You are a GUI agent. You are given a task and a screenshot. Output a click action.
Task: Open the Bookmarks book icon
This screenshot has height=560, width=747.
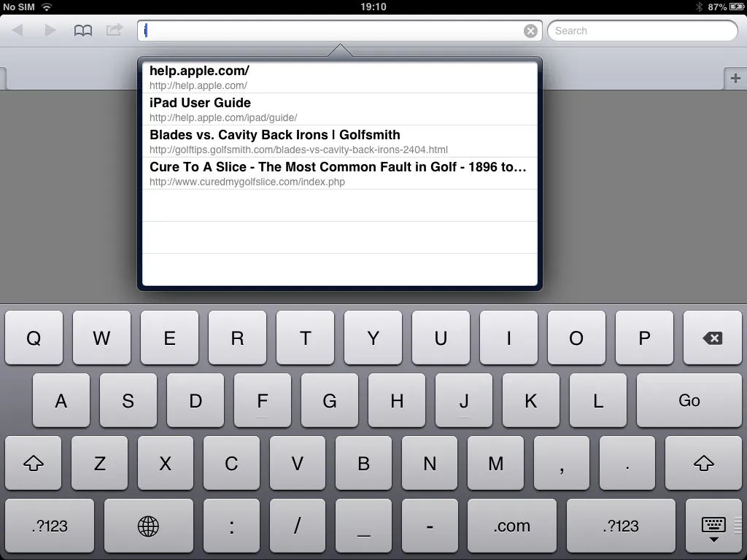pyautogui.click(x=83, y=31)
